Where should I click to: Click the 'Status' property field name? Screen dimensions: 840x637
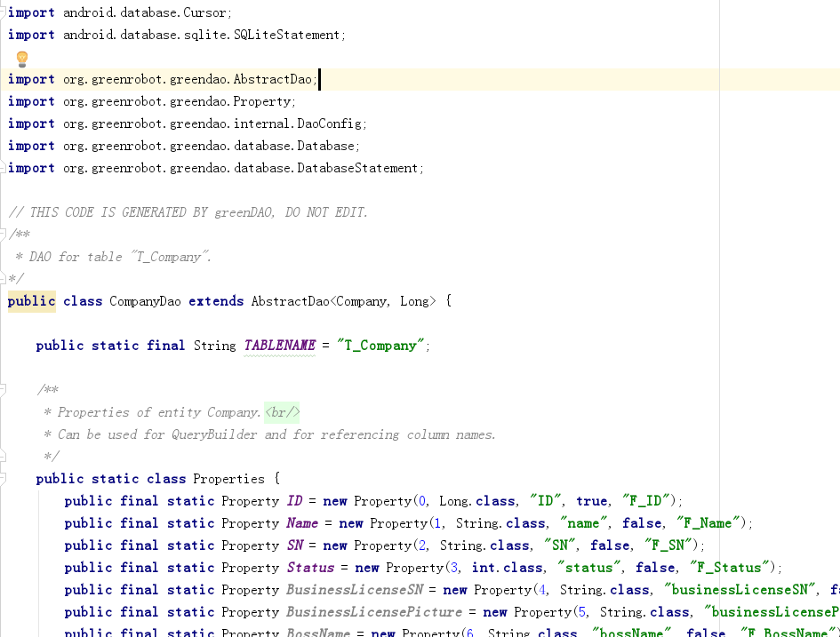[x=310, y=568]
